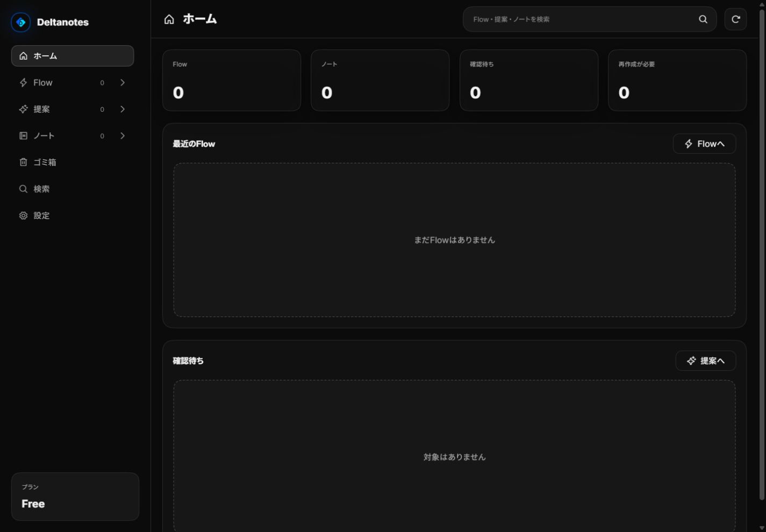Click the house icon in the ホーム sidebar item
766x532 pixels.
tap(23, 56)
